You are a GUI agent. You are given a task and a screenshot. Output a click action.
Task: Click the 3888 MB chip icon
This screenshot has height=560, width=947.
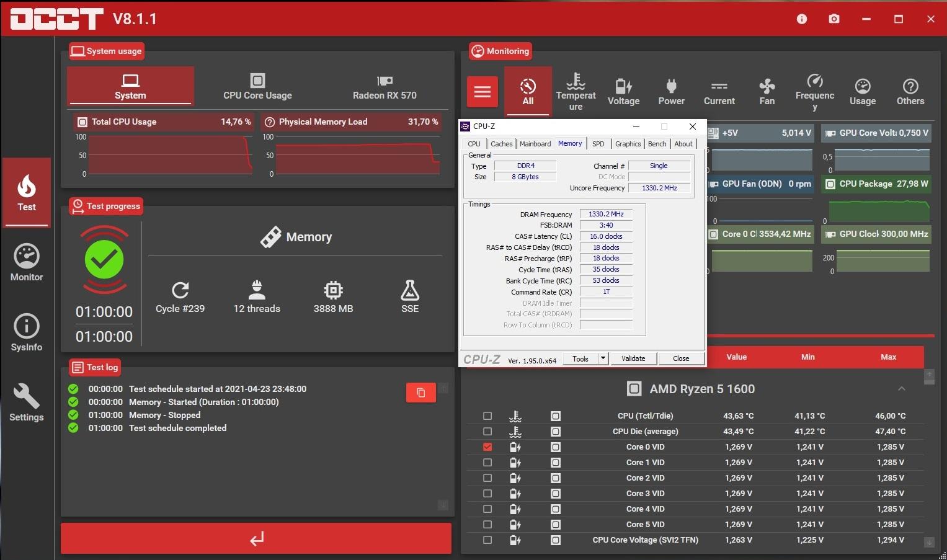(333, 290)
